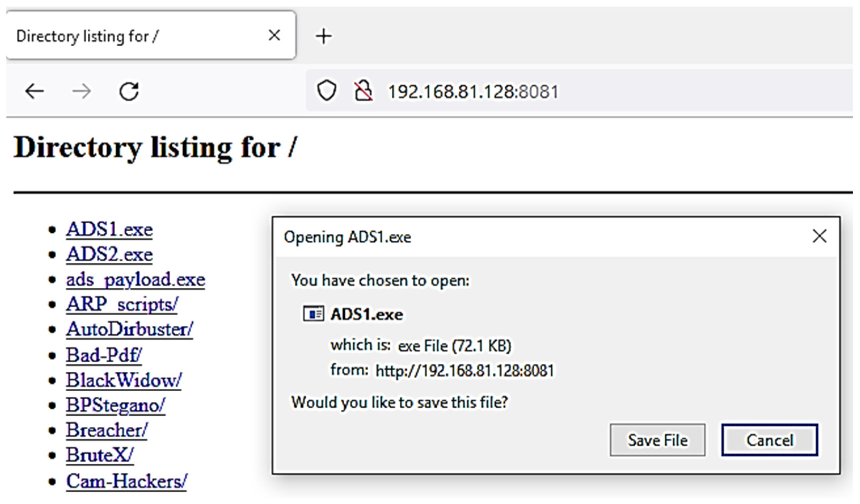
Task: Click the Save File button
Action: pos(657,440)
